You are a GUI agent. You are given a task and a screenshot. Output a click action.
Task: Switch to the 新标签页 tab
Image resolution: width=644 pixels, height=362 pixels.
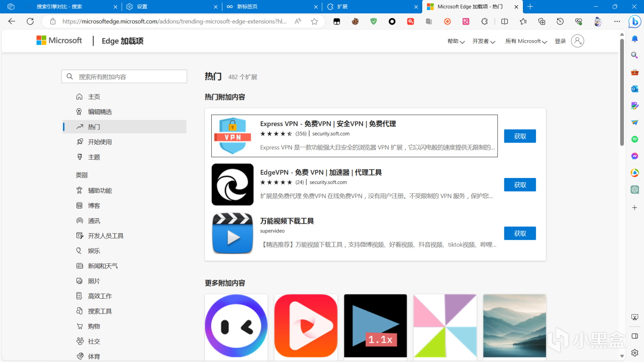(x=272, y=7)
